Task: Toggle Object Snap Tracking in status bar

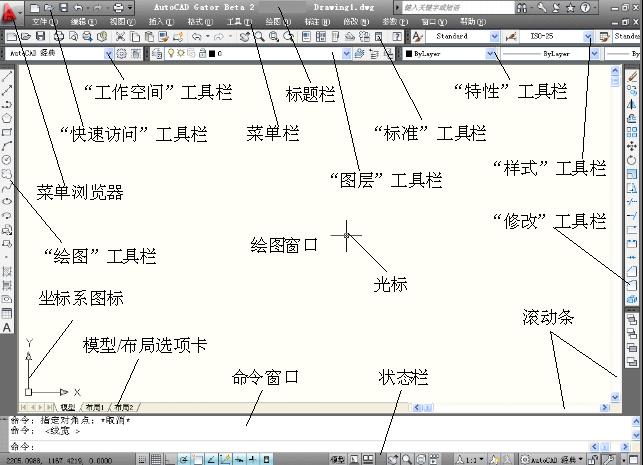Action: tap(212, 460)
